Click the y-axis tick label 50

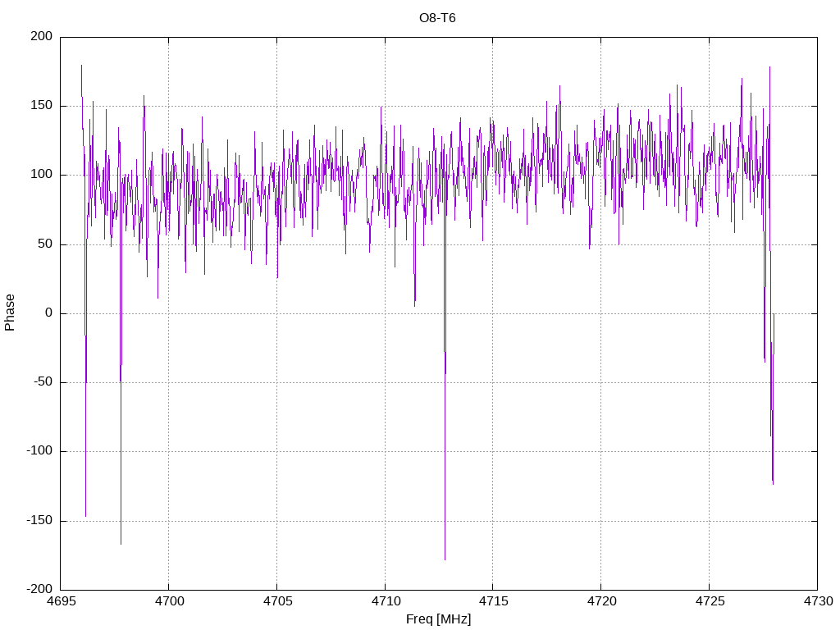point(46,244)
